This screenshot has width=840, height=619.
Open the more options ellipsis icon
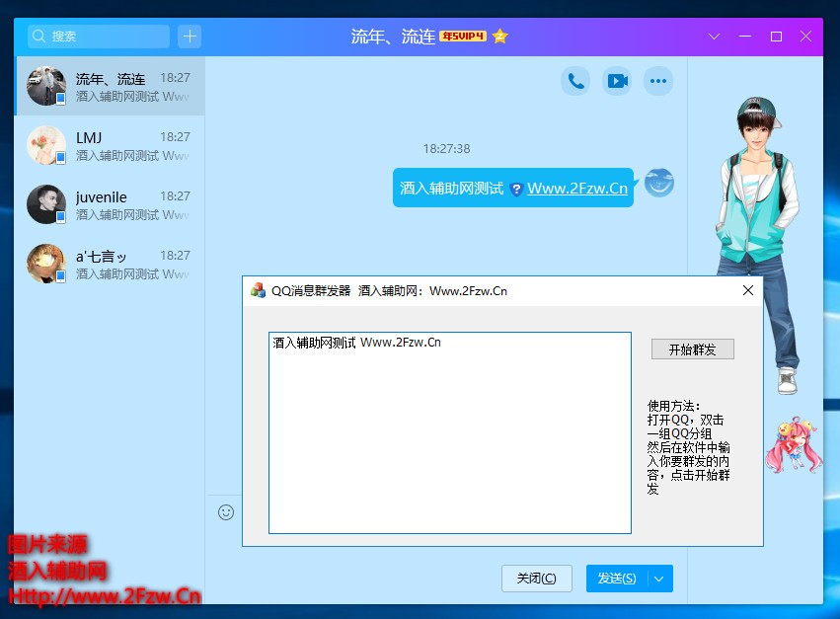658,82
